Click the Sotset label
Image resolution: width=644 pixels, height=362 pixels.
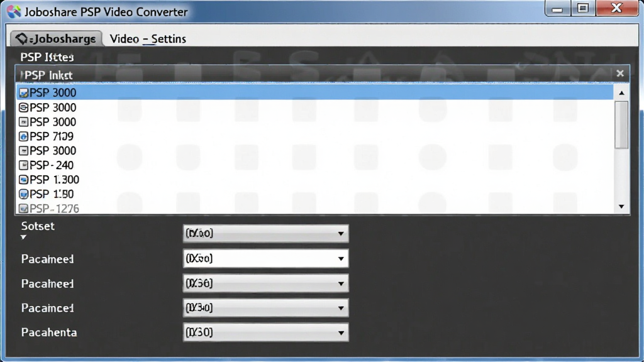tap(38, 226)
